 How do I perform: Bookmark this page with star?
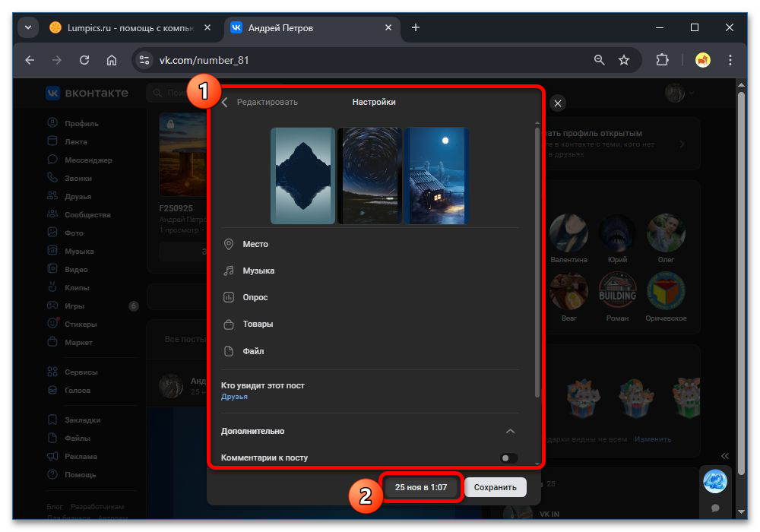point(624,60)
